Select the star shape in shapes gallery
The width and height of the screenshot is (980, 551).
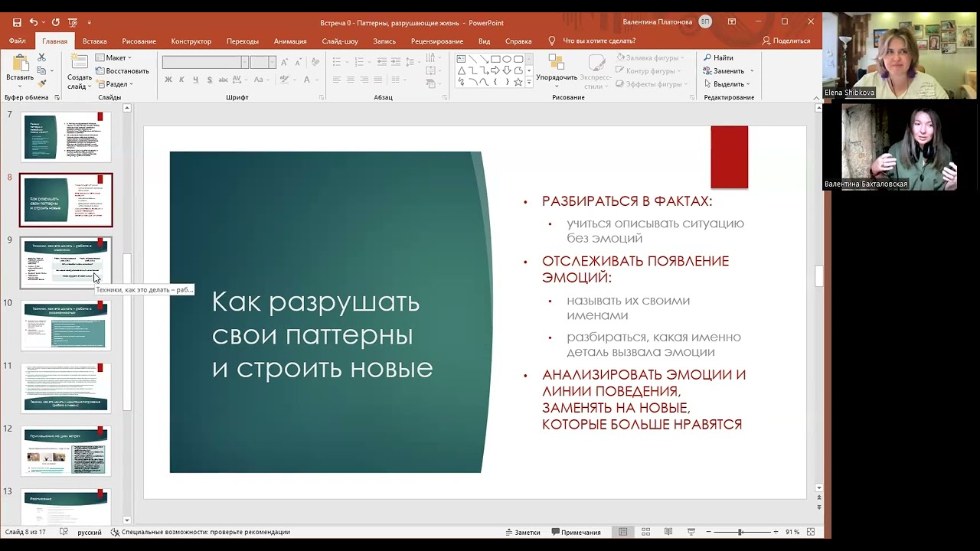click(x=518, y=82)
